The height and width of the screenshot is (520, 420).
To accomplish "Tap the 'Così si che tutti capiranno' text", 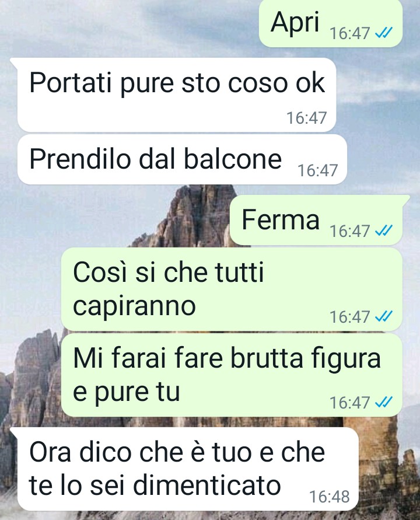I will pyautogui.click(x=169, y=288).
